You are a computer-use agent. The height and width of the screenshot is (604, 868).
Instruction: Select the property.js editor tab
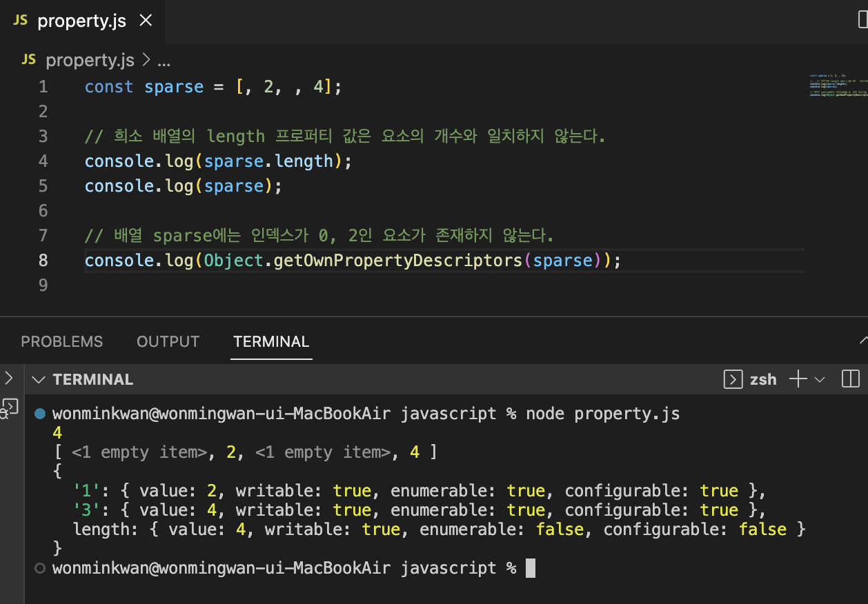(82, 21)
